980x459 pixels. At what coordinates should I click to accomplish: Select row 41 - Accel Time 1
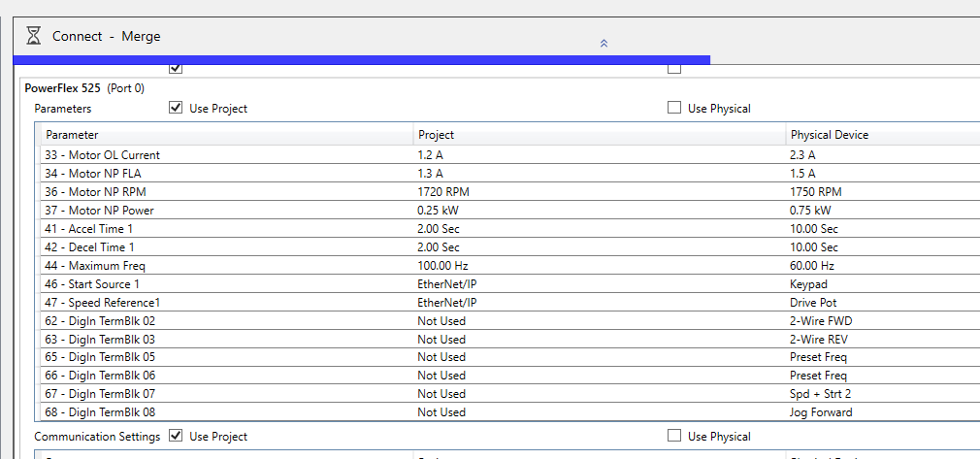[510, 229]
